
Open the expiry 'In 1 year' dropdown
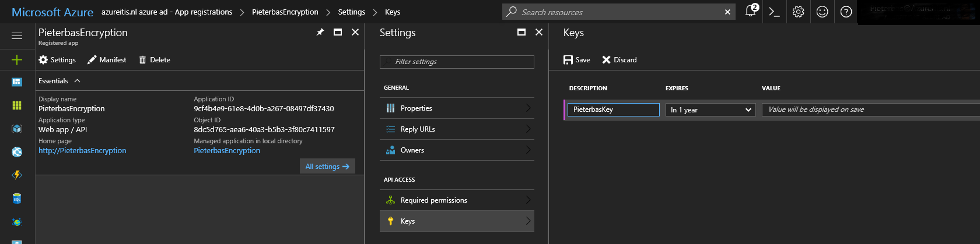(710, 109)
